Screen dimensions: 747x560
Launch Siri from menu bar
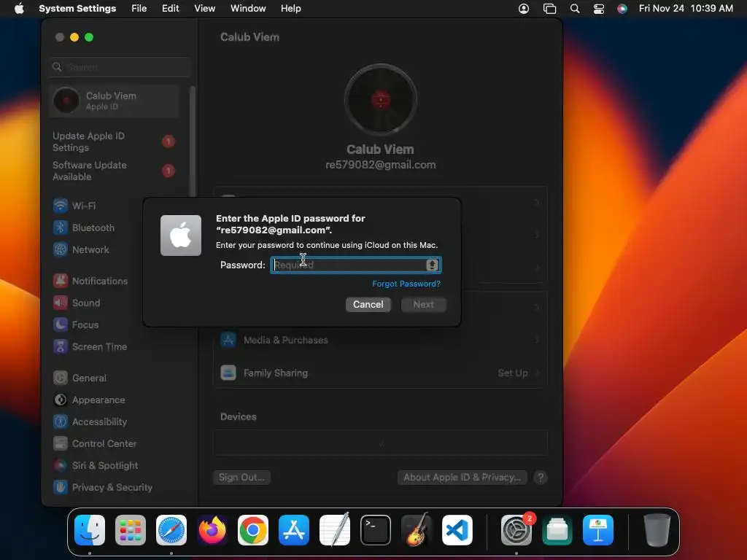pos(622,9)
